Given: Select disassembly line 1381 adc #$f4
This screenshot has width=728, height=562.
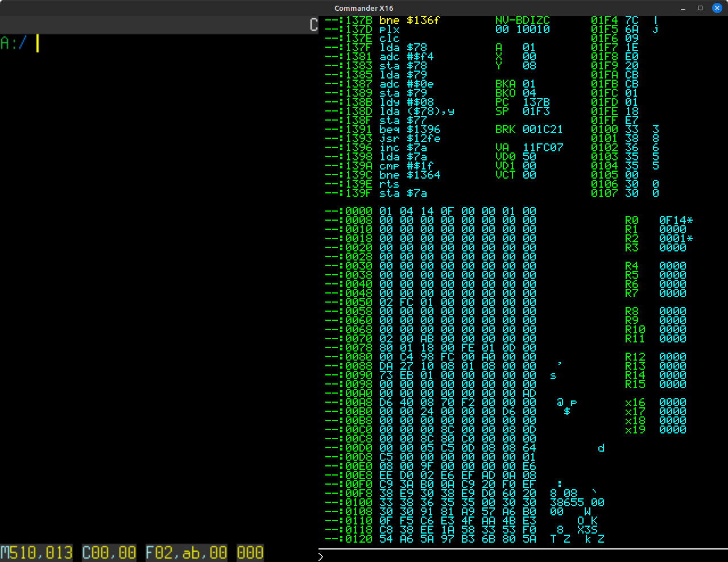Looking at the screenshot, I should click(x=379, y=57).
